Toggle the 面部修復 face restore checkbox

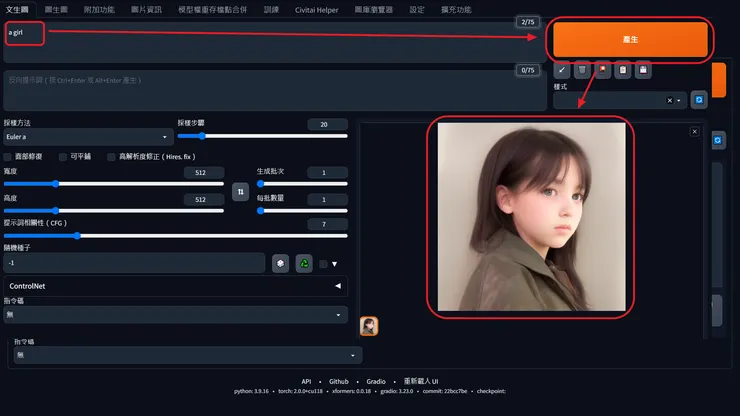click(7, 157)
